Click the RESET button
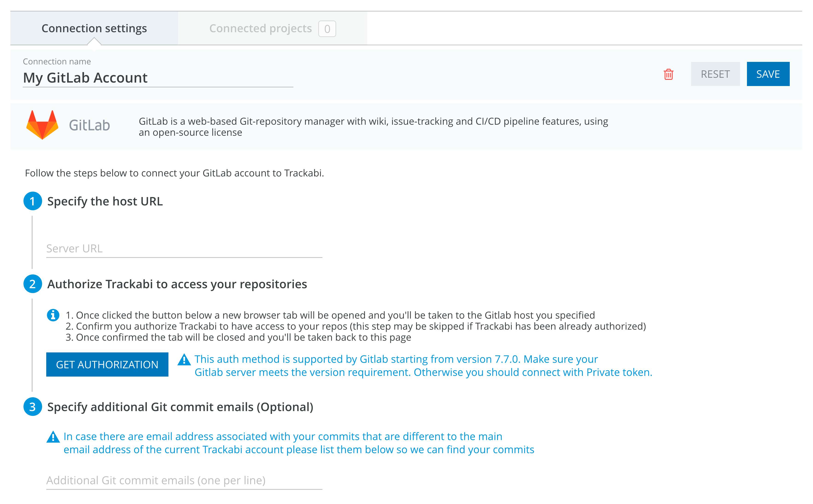Image resolution: width=813 pixels, height=504 pixels. click(x=715, y=74)
